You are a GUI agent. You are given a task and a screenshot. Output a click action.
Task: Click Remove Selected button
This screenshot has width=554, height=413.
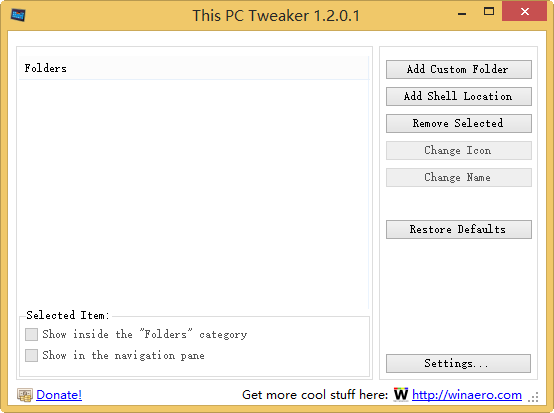coord(459,123)
